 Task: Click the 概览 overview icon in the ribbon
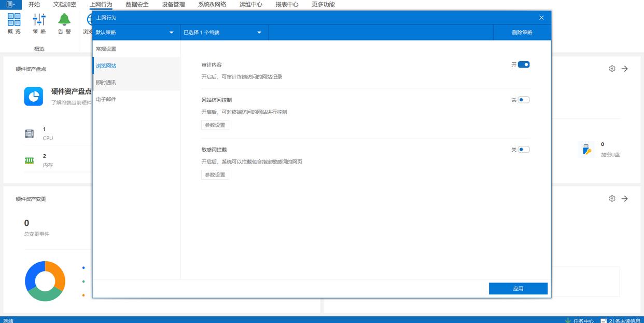[14, 20]
